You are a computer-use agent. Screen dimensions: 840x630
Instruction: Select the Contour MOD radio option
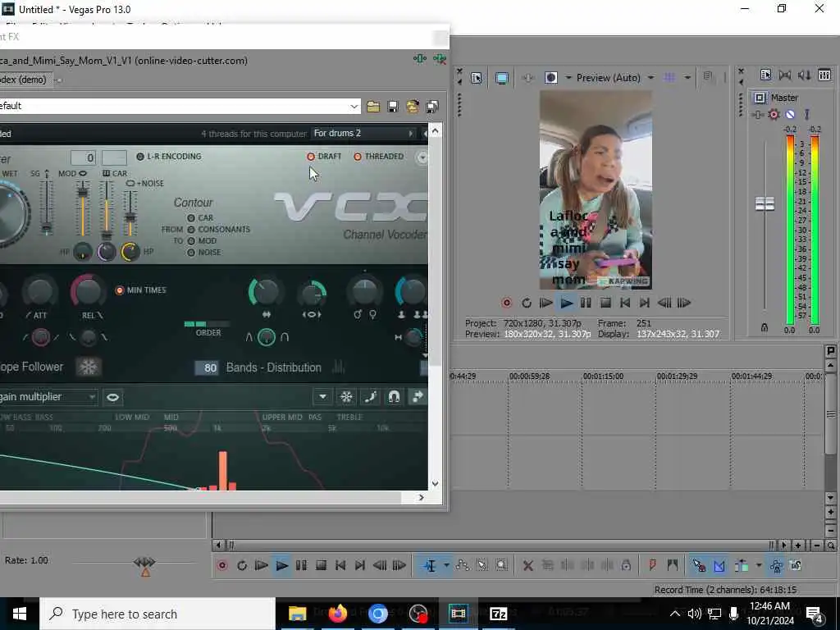(x=202, y=241)
